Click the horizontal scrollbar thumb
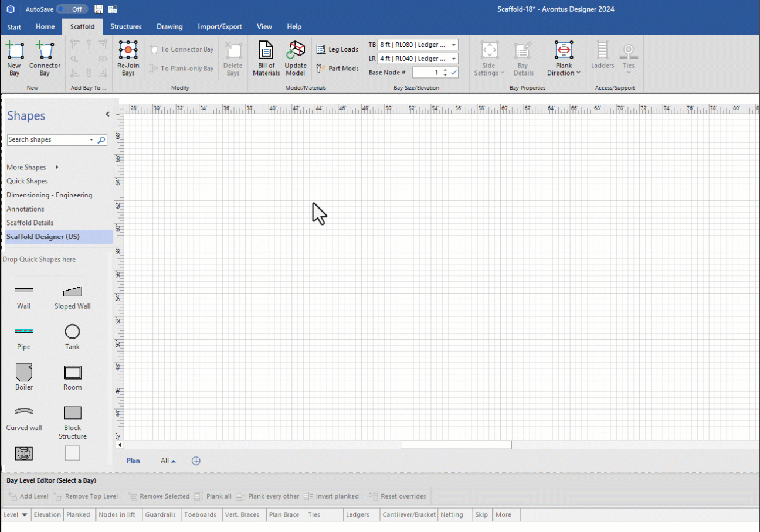Image resolution: width=760 pixels, height=532 pixels. (456, 445)
